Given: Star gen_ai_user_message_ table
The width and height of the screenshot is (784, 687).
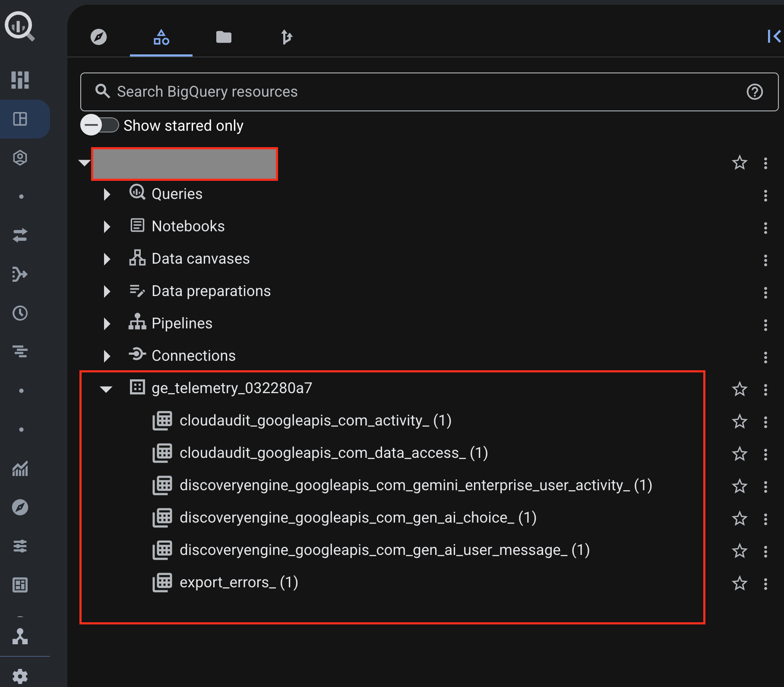Looking at the screenshot, I should (740, 551).
